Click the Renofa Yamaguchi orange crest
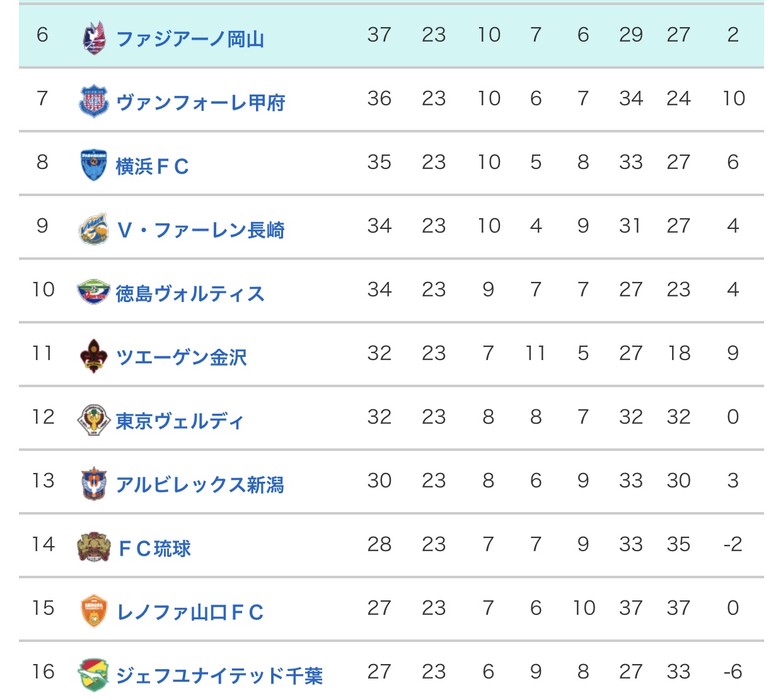783x700 pixels. 94,611
